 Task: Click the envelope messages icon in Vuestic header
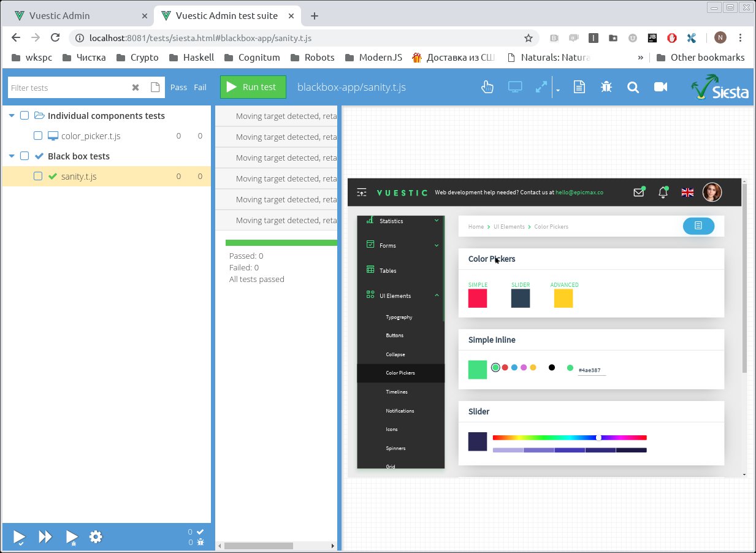[639, 193]
